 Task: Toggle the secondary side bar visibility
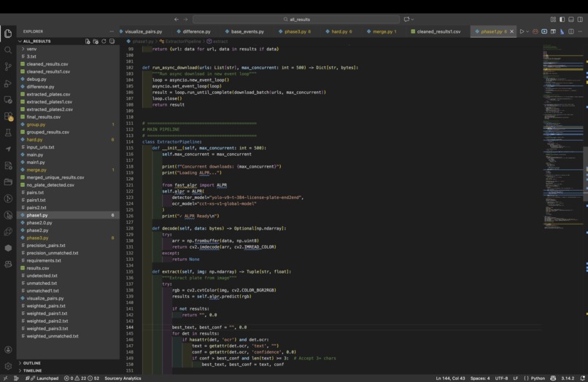point(580,19)
